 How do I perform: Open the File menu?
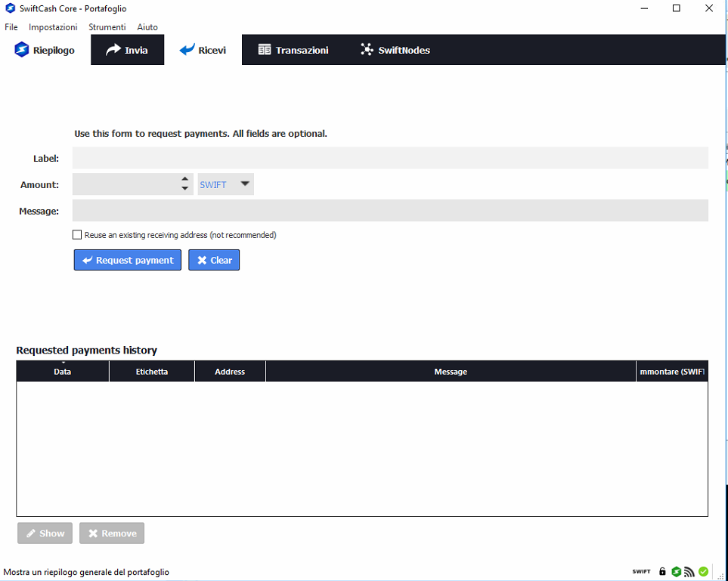click(11, 27)
